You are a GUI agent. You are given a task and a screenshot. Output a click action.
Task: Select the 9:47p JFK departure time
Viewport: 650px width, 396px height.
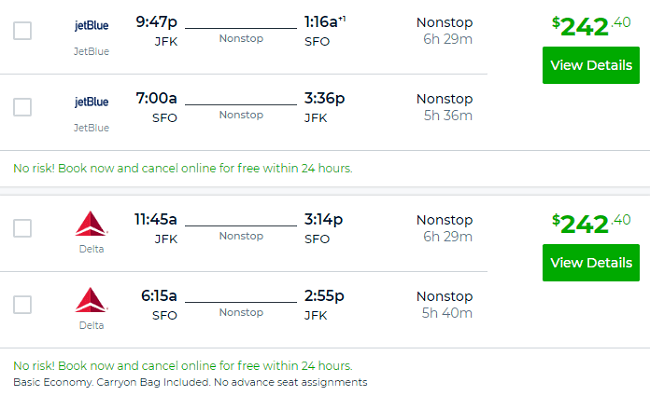coord(156,22)
